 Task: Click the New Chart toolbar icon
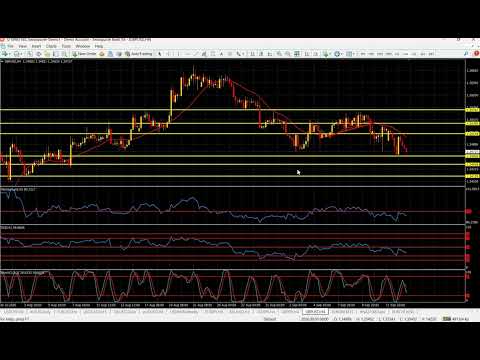pos(5,54)
